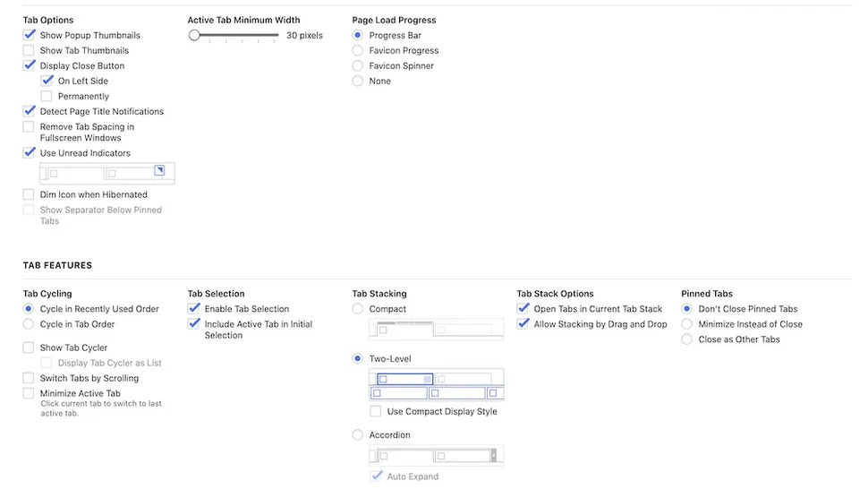The width and height of the screenshot is (868, 489).
Task: Click the Two-Level tab stacking preview image
Action: [436, 385]
